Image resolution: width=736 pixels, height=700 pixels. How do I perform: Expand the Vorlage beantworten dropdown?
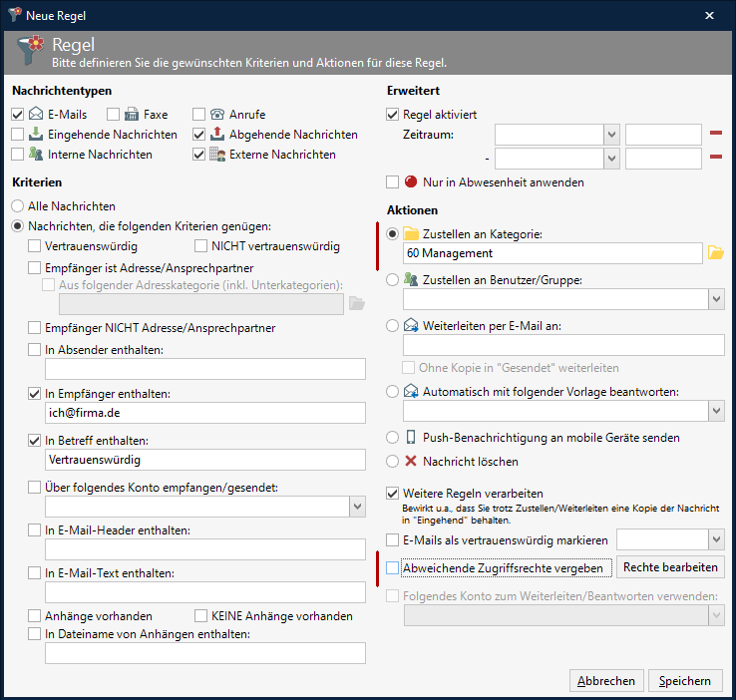716,411
